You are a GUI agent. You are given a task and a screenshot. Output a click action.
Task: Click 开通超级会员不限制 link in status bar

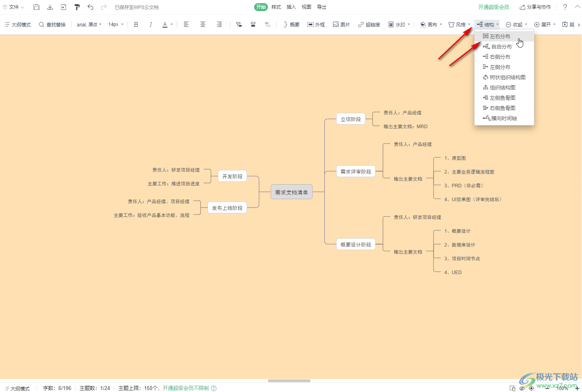(186, 388)
